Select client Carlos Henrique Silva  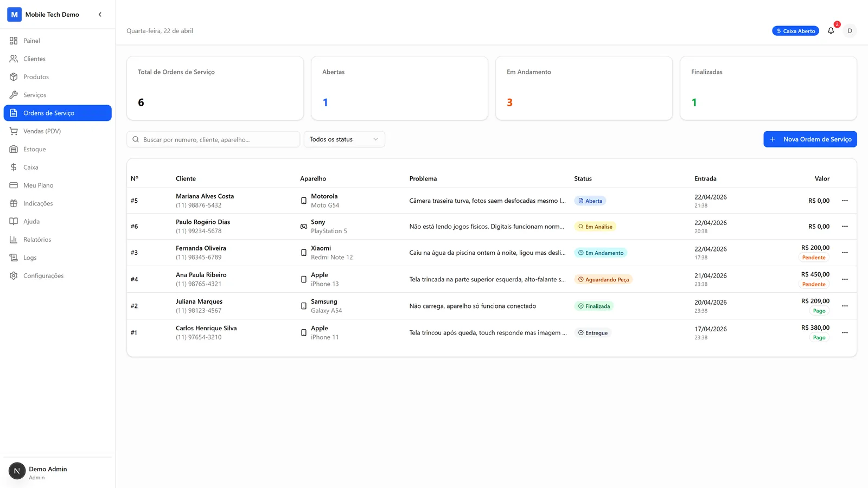click(x=206, y=328)
